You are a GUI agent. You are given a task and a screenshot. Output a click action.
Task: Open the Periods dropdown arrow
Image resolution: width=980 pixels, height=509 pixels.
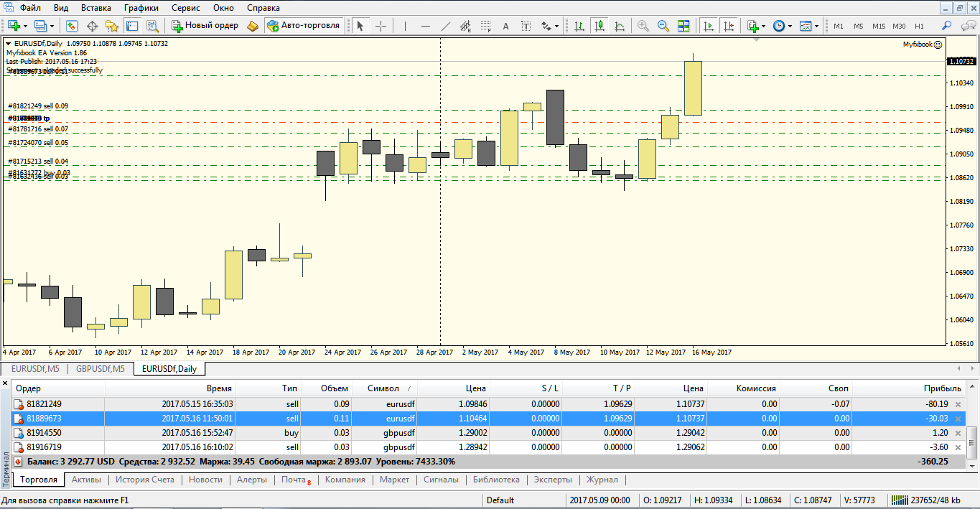pos(790,26)
